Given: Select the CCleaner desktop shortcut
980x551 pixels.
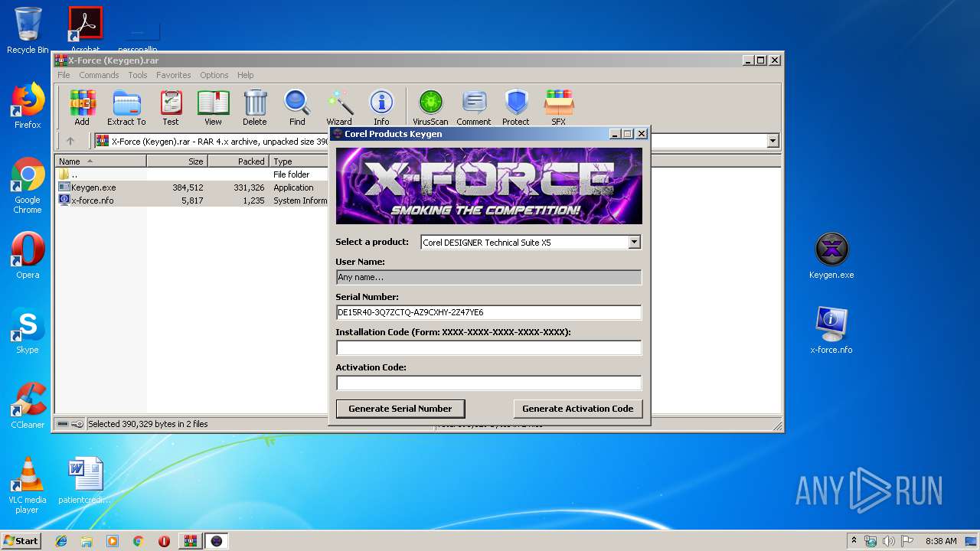Looking at the screenshot, I should coord(28,406).
